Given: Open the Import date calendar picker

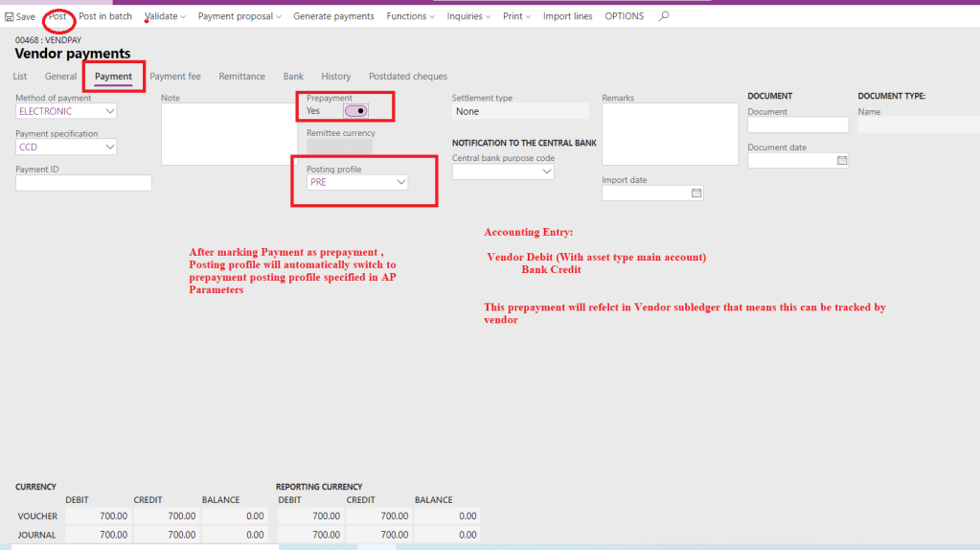Looking at the screenshot, I should [x=696, y=194].
